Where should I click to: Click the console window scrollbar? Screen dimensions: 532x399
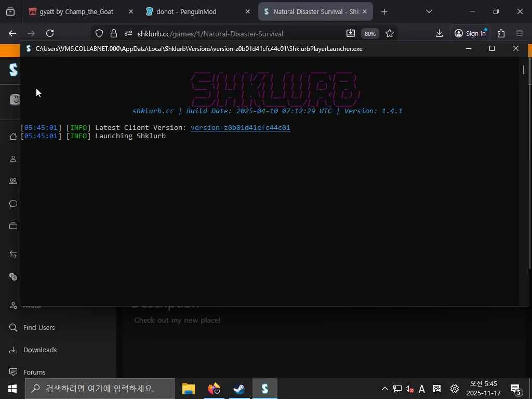(524, 70)
